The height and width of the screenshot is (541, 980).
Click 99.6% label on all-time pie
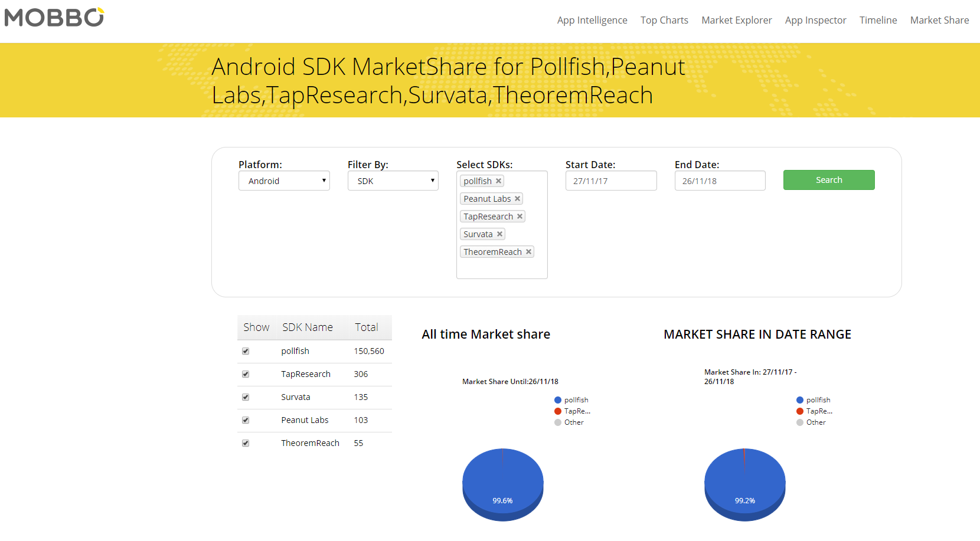tap(502, 501)
